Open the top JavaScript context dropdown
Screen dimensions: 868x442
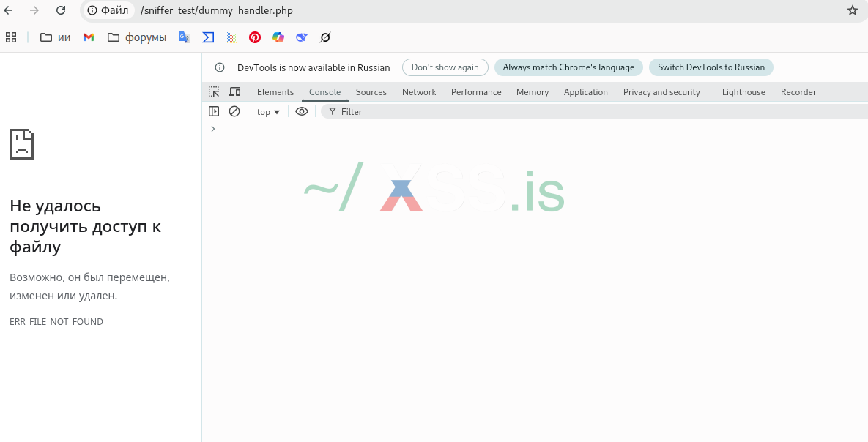269,112
